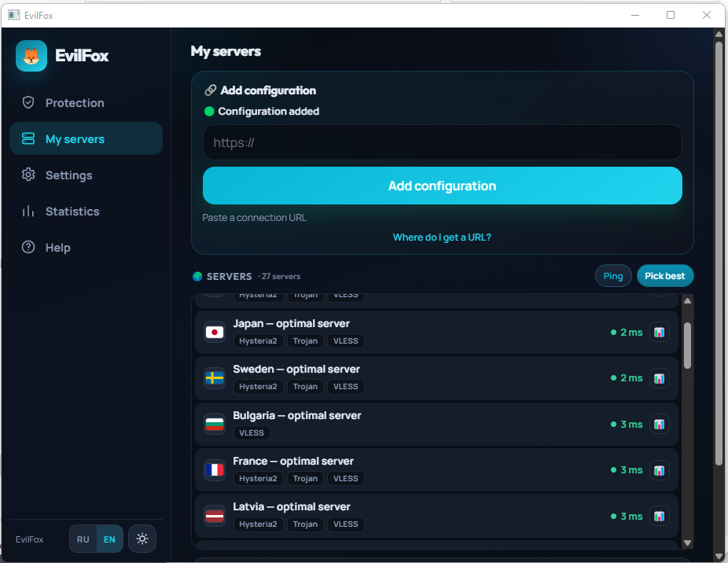Click the Japan flag icon
The width and height of the screenshot is (728, 563).
tap(215, 332)
